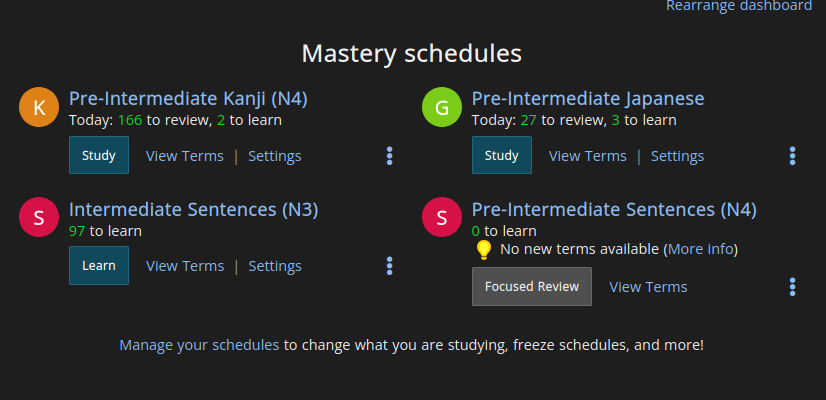
Task: Open Settings for Intermediate Sentences (N3)
Action: 275,266
